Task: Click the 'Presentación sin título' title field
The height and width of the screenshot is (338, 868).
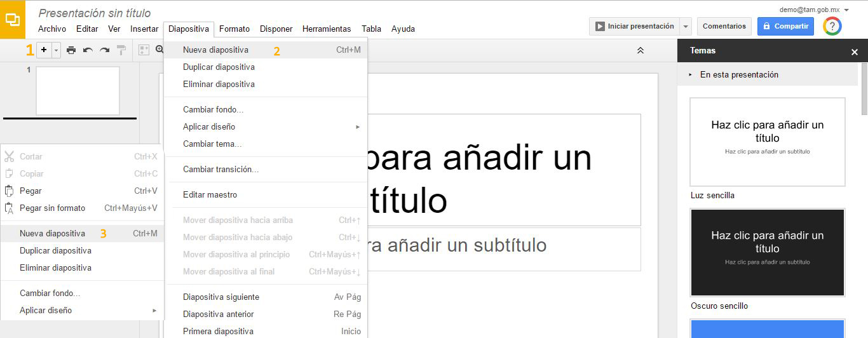Action: [95, 13]
